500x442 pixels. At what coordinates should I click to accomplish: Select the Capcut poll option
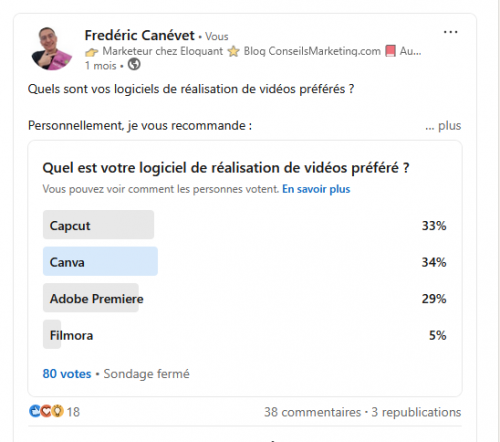pyautogui.click(x=245, y=225)
